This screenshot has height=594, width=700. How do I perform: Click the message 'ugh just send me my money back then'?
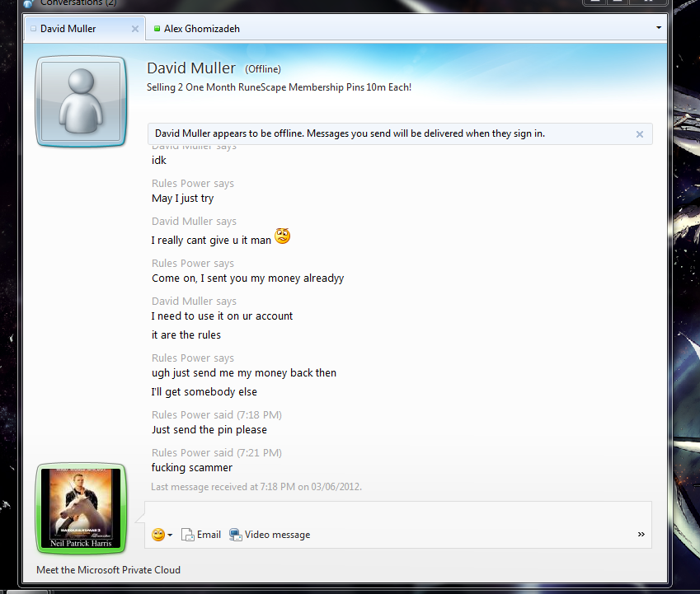coord(244,373)
